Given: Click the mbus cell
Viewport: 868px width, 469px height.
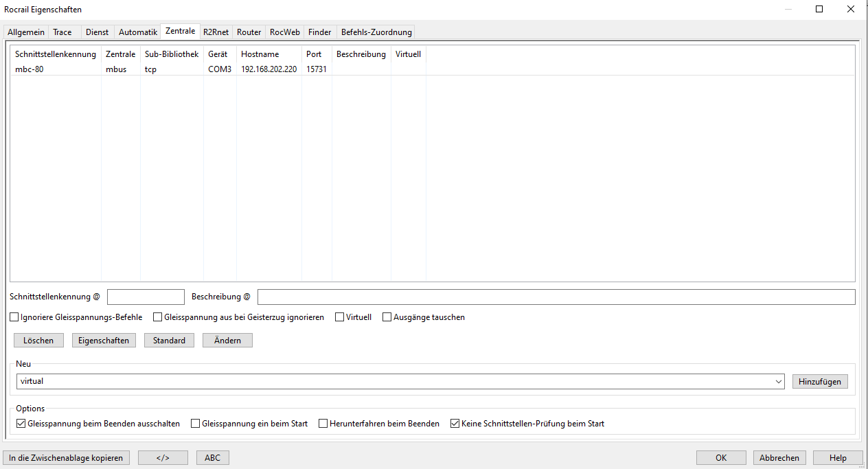Looking at the screenshot, I should 116,69.
